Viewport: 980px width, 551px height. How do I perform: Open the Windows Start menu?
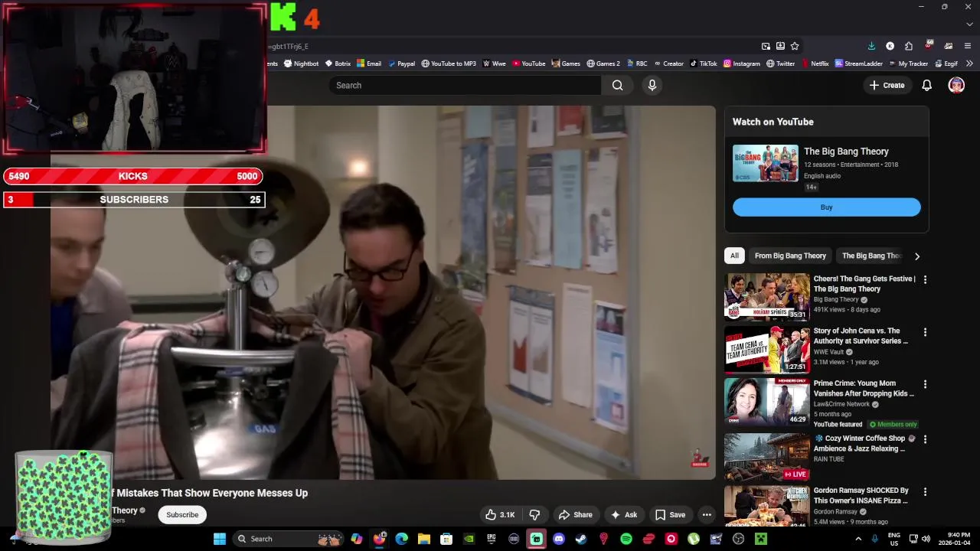pos(219,539)
